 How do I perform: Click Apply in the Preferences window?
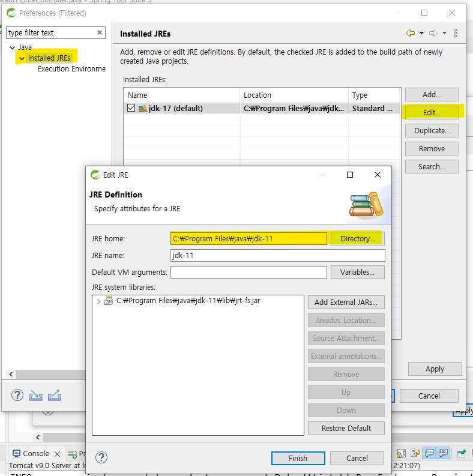[435, 369]
